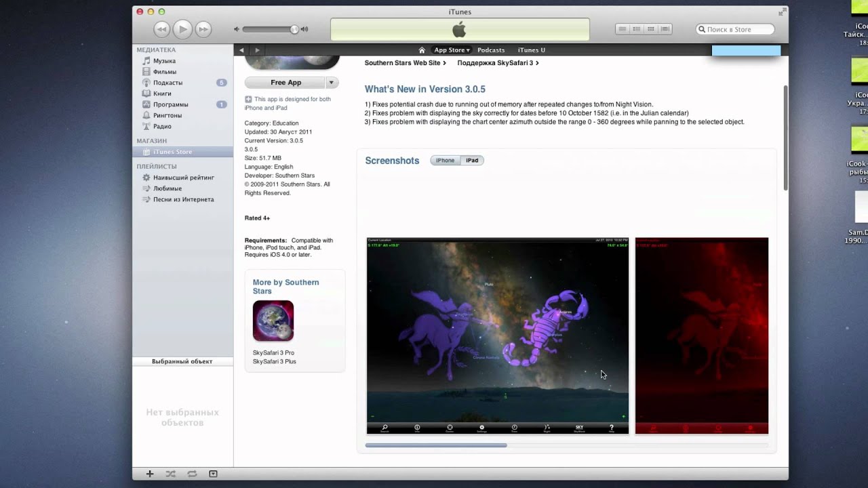Switch to Cover Flow view
The height and width of the screenshot is (488, 868).
coord(665,29)
